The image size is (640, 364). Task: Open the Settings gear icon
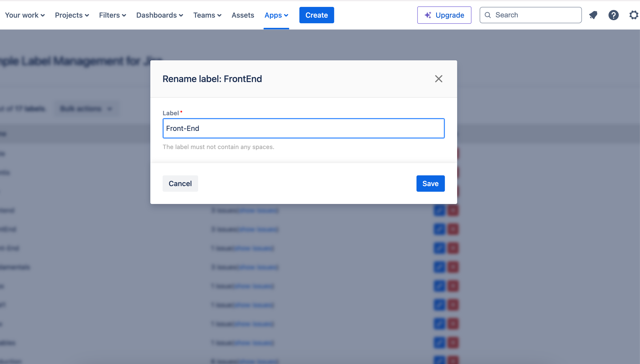(x=634, y=15)
